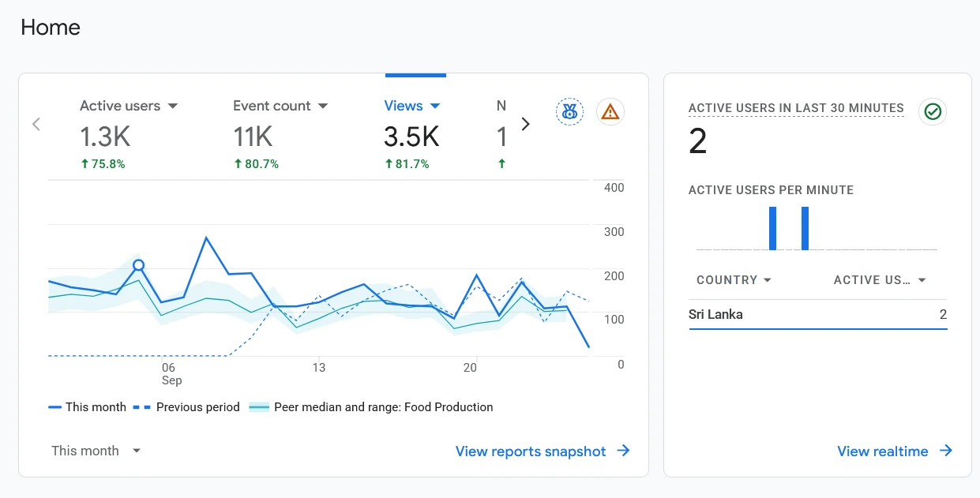Click arrow beside View reports snapshot

pyautogui.click(x=623, y=451)
